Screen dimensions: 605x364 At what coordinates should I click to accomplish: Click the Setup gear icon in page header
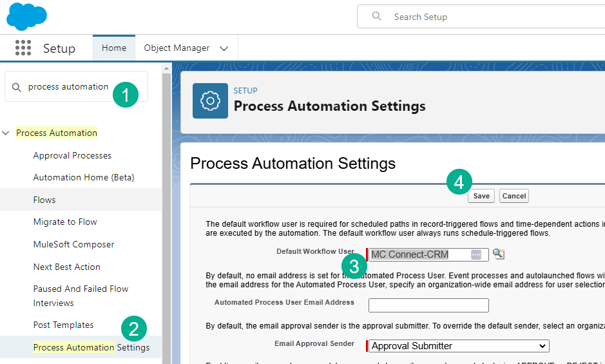(210, 101)
